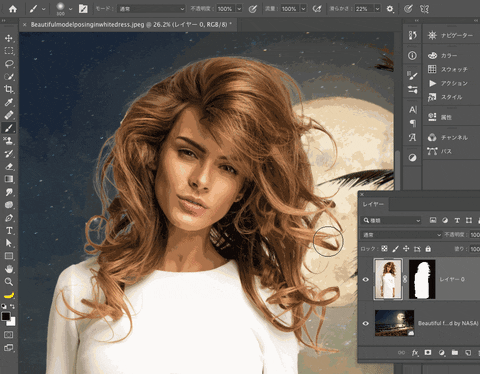This screenshot has height=374, width=480.
Task: Toggle pressure for opacity button
Action: [x=253, y=9]
